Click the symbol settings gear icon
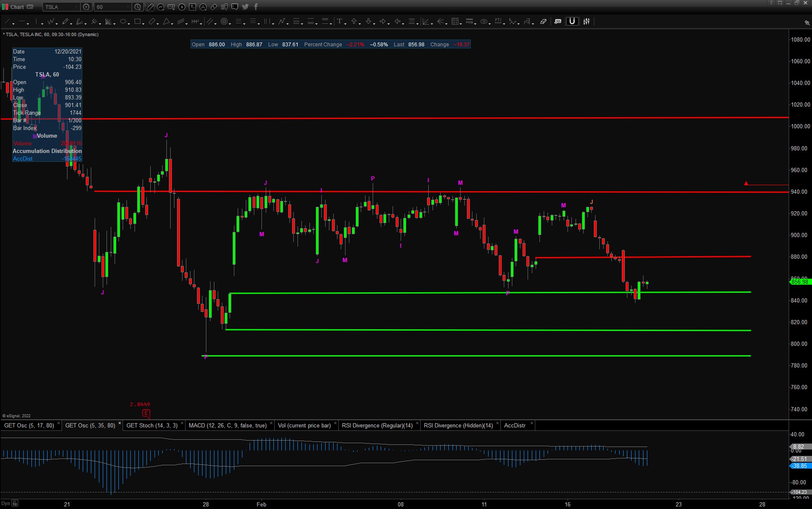Viewport: 812px width, 509px height. pyautogui.click(x=86, y=7)
